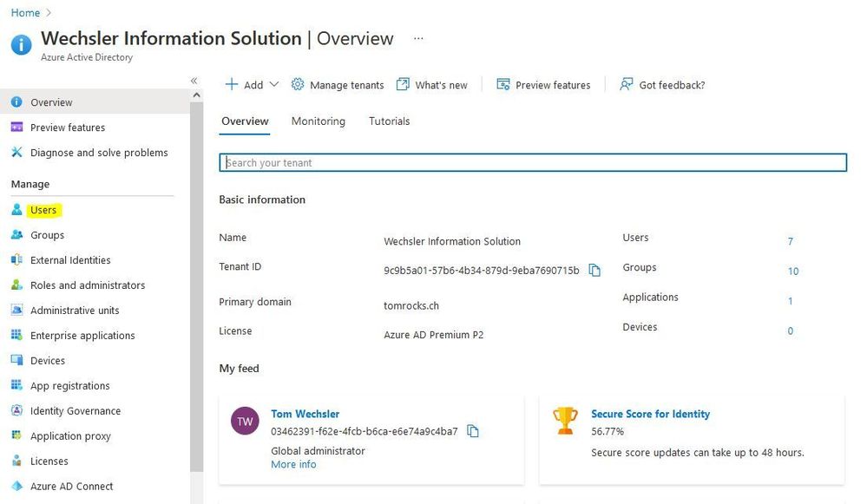Click the Secure Score trophy icon
The width and height of the screenshot is (867, 504).
tap(565, 421)
